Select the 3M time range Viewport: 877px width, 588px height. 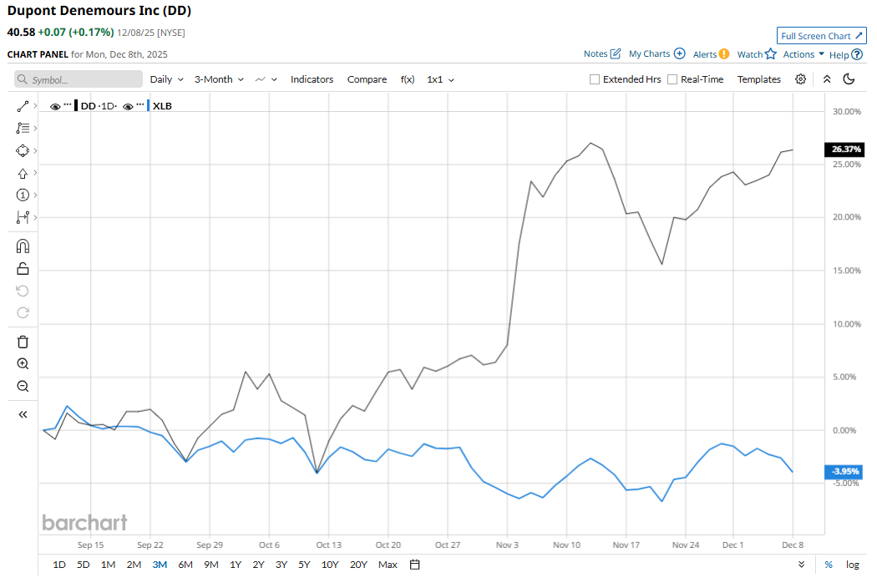160,565
